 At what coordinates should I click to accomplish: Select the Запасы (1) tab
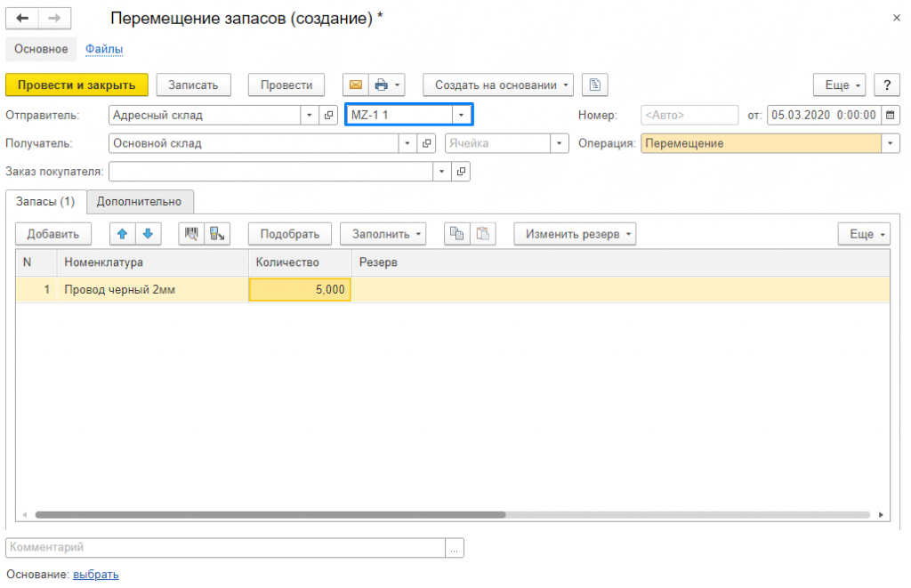(46, 202)
